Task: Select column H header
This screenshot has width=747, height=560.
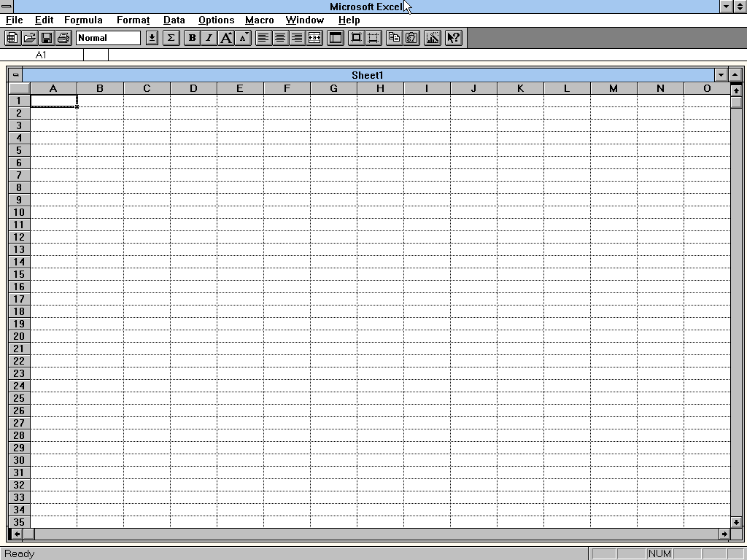Action: point(380,88)
